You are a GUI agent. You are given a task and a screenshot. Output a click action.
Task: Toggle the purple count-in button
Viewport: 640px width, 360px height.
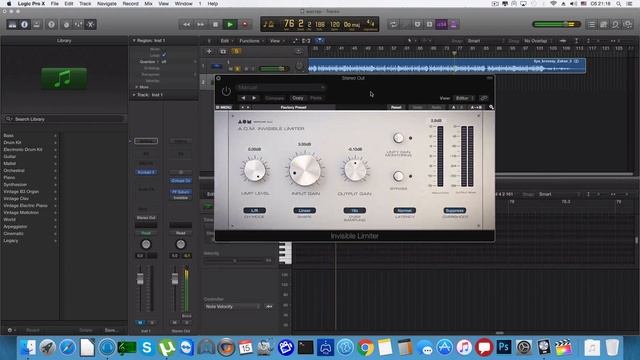click(442, 24)
